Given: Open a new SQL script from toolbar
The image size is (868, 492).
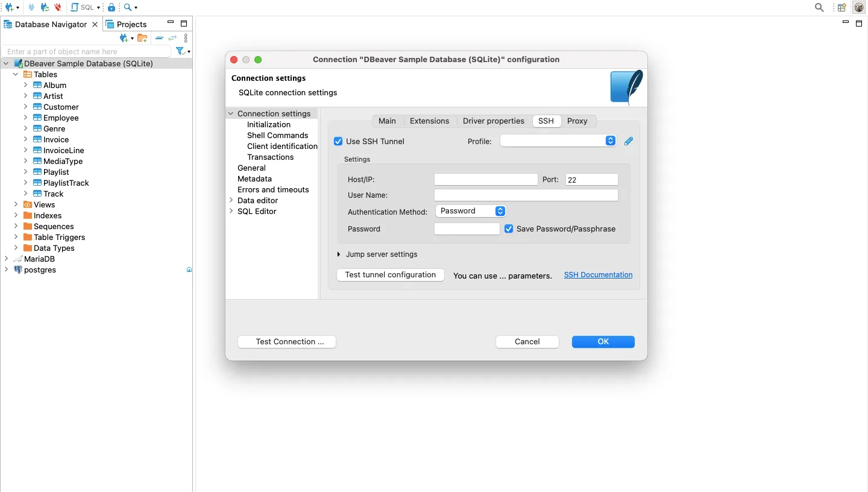Looking at the screenshot, I should point(82,7).
